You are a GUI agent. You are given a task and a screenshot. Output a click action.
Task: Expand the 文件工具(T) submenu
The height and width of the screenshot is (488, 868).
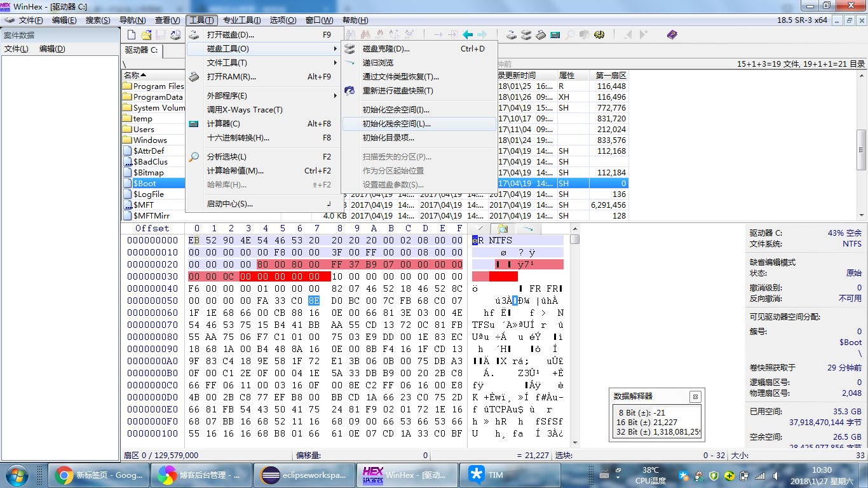[263, 63]
